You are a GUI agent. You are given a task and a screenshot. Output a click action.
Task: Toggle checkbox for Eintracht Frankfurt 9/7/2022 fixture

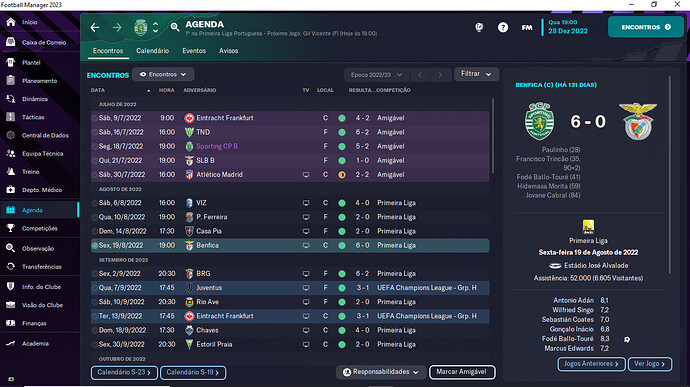95,118
